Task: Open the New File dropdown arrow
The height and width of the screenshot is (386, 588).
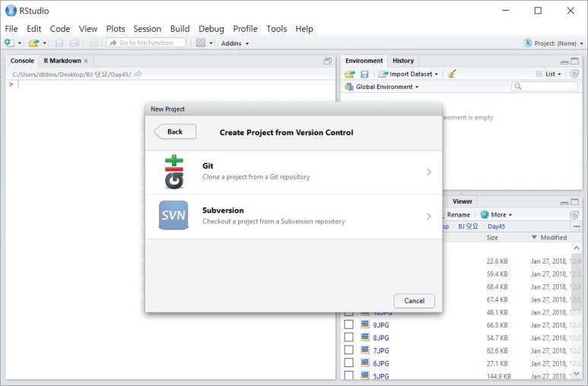Action: click(x=20, y=43)
